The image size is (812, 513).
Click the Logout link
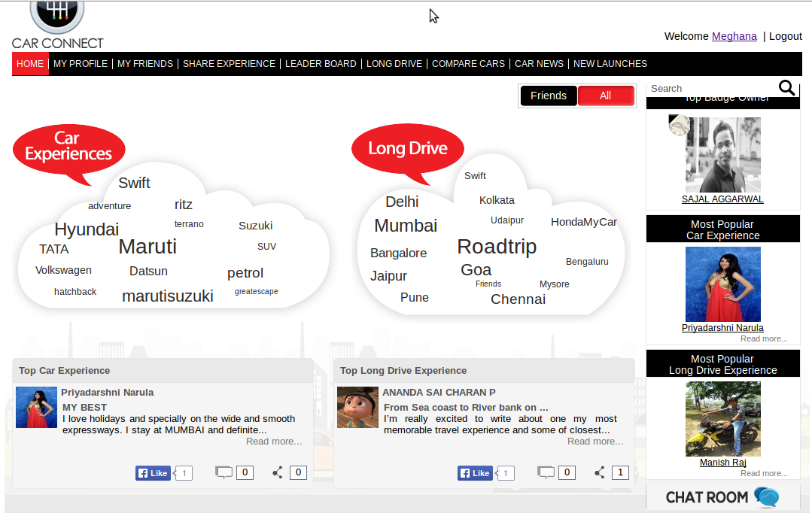click(785, 36)
